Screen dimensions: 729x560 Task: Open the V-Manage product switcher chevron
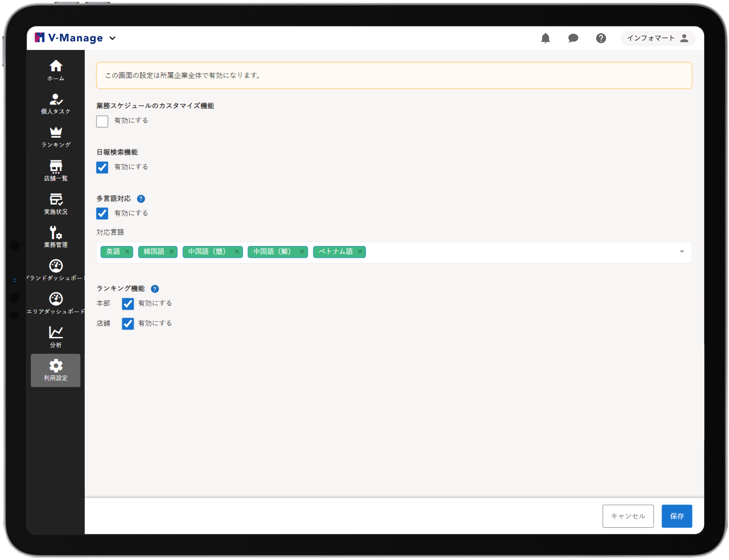tap(113, 38)
